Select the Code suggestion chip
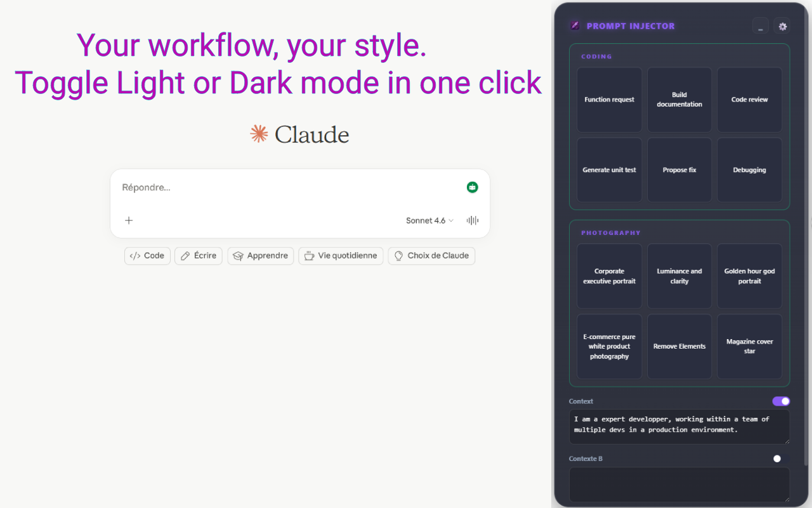The image size is (812, 508). click(147, 256)
